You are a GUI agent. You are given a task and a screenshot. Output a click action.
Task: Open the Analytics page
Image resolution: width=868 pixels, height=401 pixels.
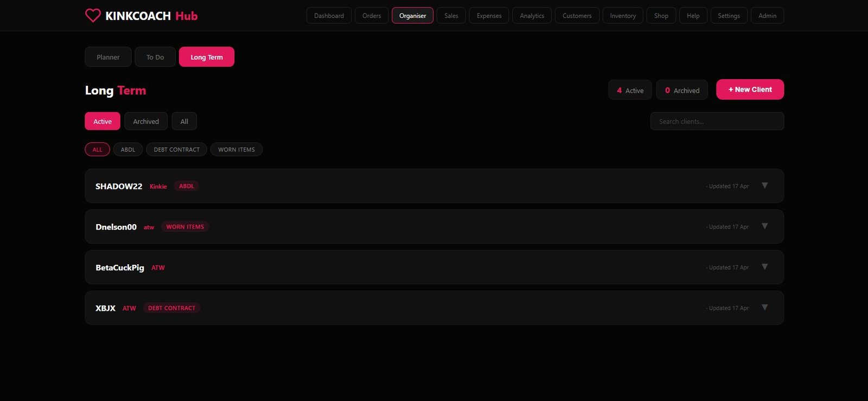[532, 16]
